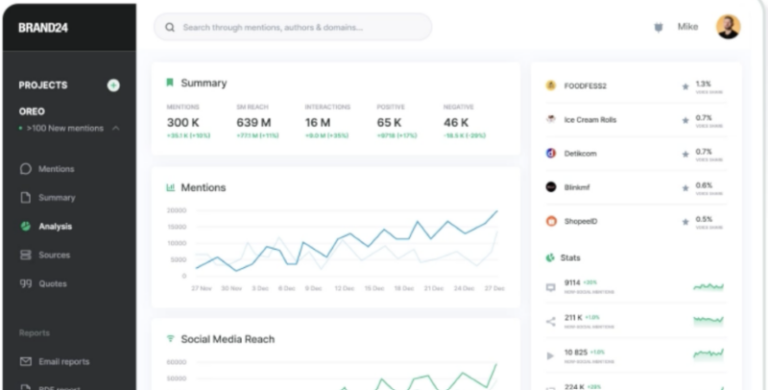Click the Summary document icon in the sidebar
The height and width of the screenshot is (390, 768).
(25, 197)
